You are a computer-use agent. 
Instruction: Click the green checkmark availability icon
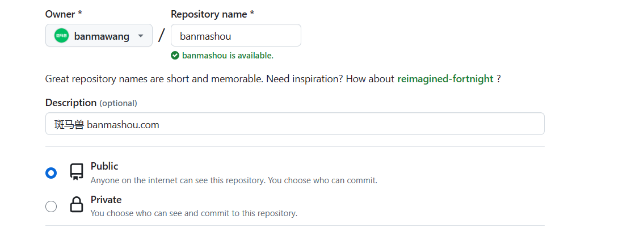tap(175, 56)
